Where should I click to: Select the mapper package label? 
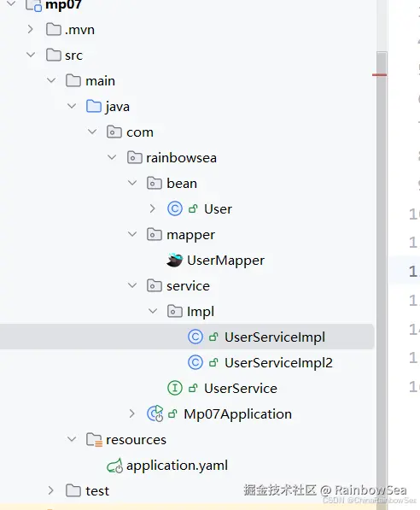tap(191, 235)
